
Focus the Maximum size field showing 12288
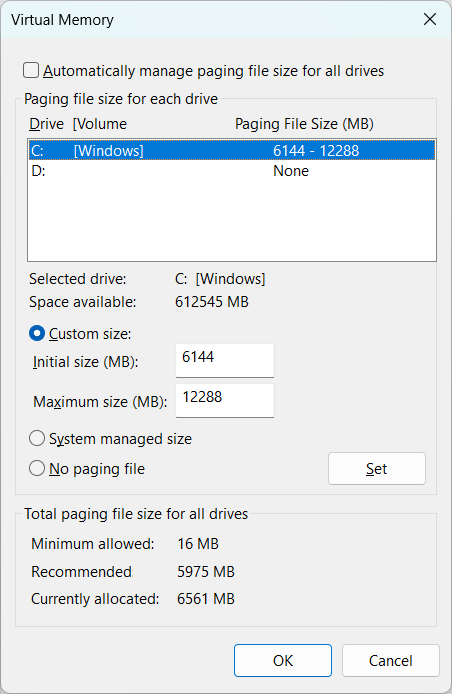click(225, 401)
